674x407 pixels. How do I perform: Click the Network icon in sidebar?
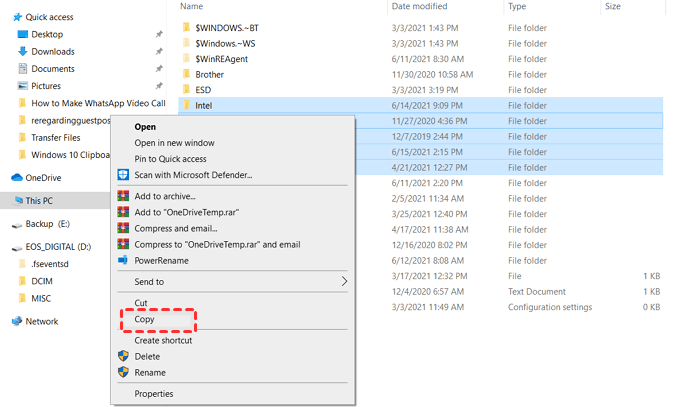click(16, 322)
